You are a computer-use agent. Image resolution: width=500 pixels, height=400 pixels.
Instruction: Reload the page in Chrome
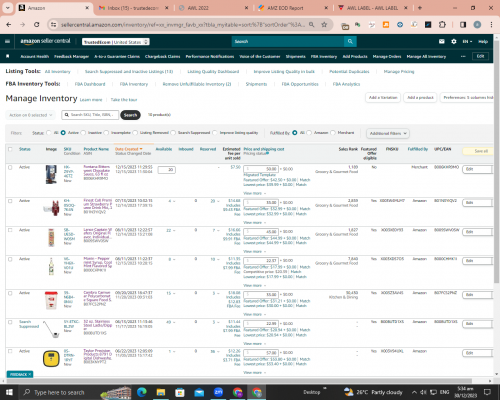(37, 24)
